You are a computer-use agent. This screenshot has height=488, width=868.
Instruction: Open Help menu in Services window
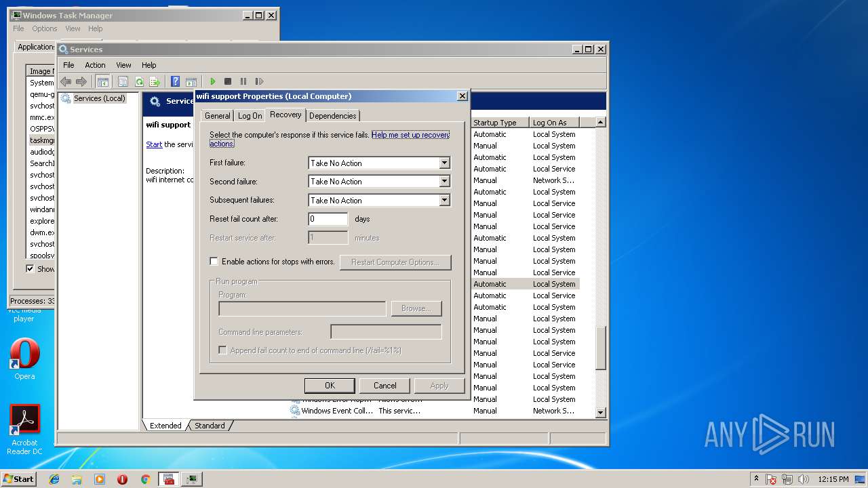click(149, 65)
